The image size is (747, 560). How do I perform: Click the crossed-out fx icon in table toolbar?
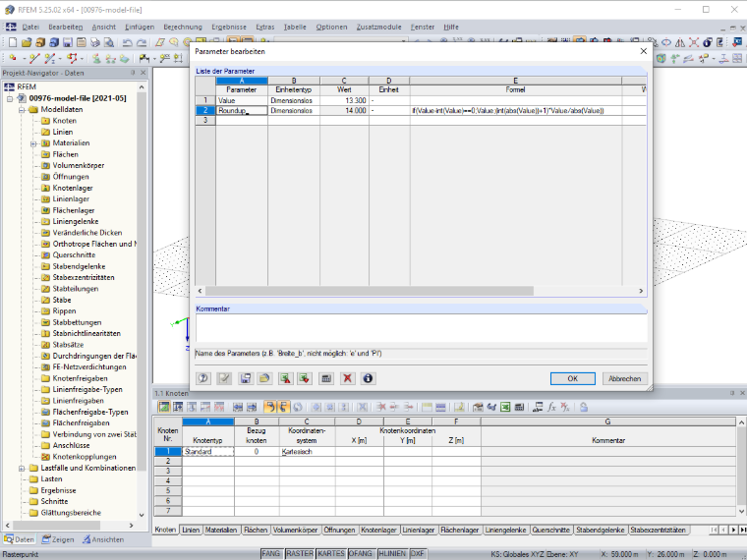pos(565,407)
